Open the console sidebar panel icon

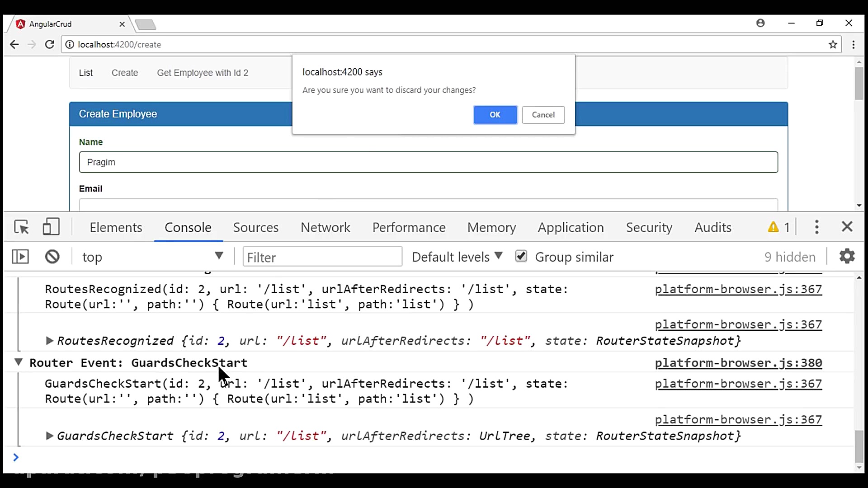(x=20, y=257)
